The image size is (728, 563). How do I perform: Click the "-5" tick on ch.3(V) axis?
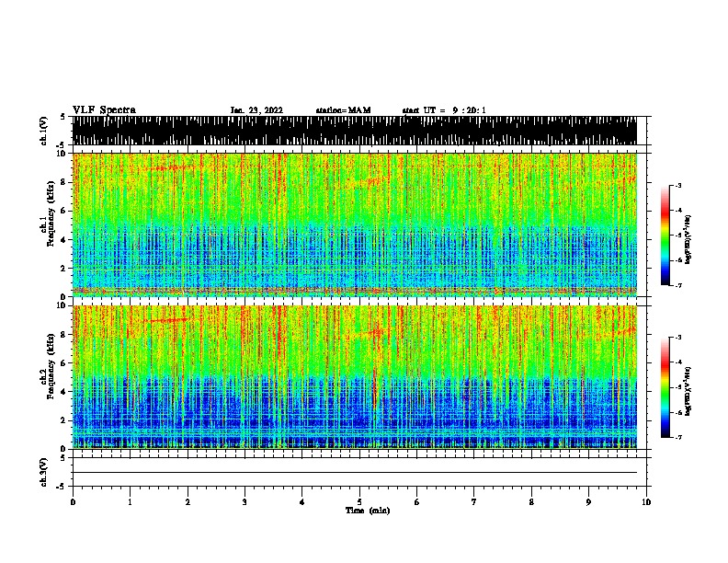coord(61,487)
